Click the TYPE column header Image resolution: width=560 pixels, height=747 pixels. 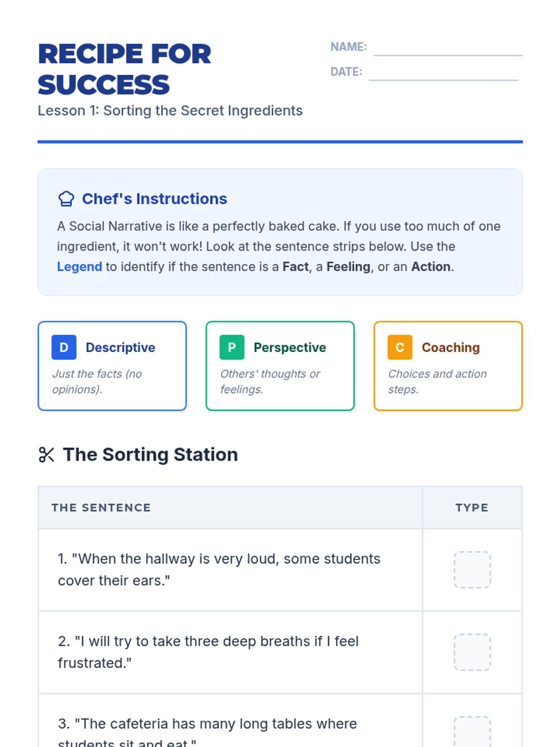[x=472, y=508]
